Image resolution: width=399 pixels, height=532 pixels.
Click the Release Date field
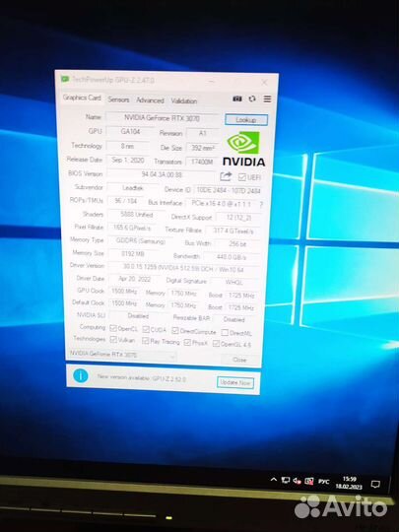coord(128,160)
